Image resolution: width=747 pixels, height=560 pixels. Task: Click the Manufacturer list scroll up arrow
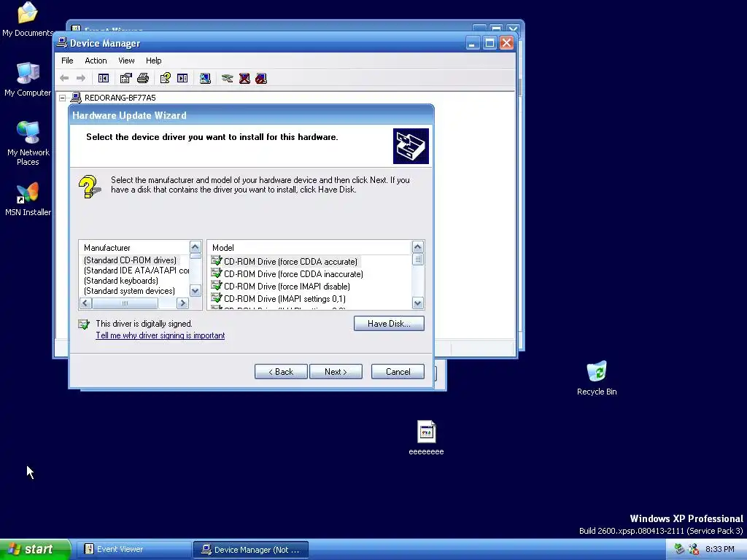click(196, 247)
